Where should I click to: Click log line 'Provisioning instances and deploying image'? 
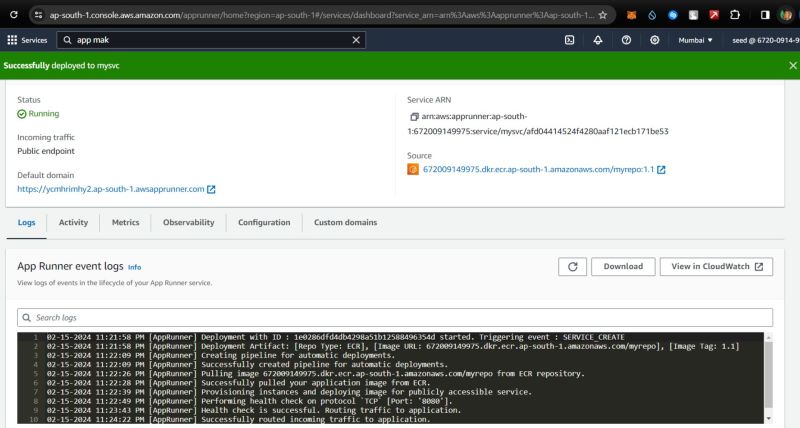pos(289,392)
